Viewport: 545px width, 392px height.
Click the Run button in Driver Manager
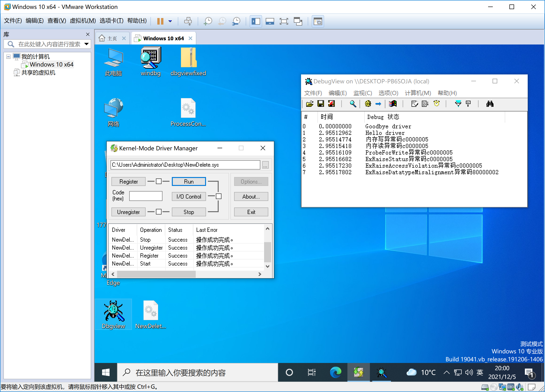[x=189, y=181]
